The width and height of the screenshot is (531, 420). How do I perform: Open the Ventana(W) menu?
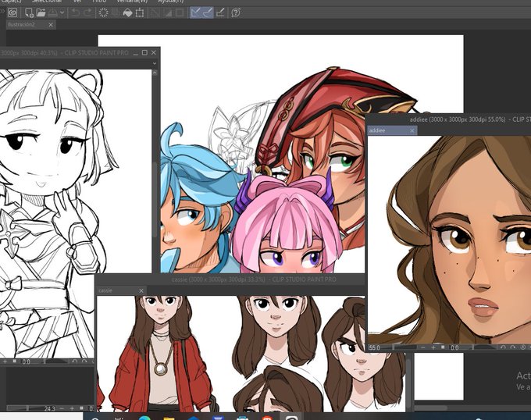tap(132, 2)
